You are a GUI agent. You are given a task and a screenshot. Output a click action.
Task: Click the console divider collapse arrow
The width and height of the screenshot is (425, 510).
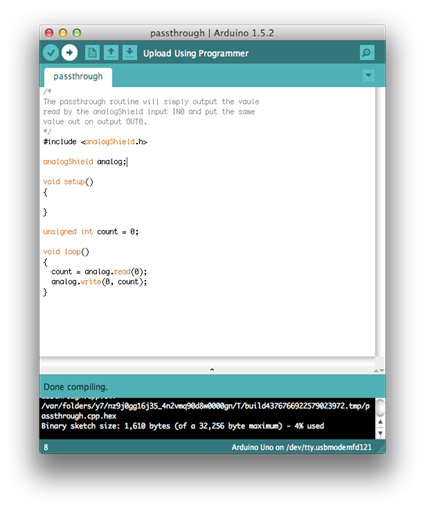(212, 369)
